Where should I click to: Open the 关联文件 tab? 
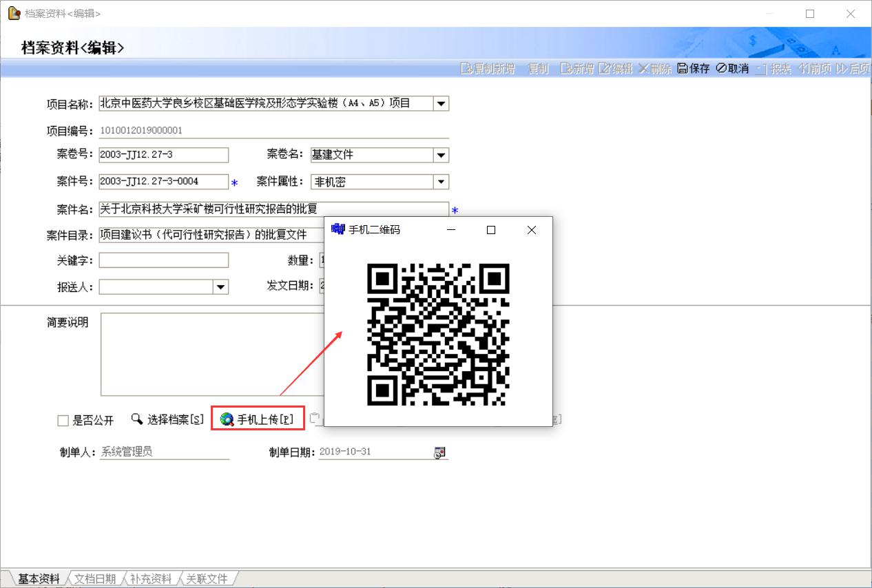click(x=207, y=579)
